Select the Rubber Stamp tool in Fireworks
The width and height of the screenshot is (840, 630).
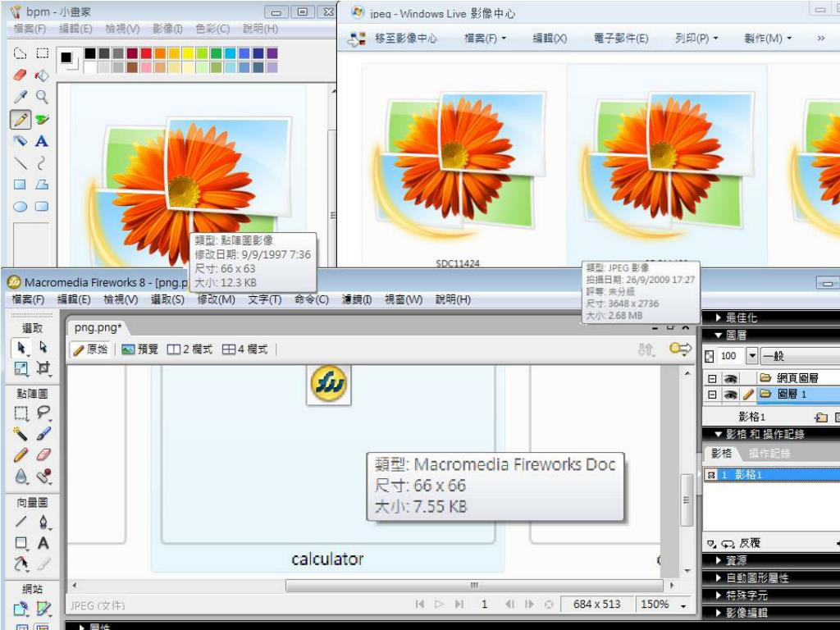click(x=43, y=477)
